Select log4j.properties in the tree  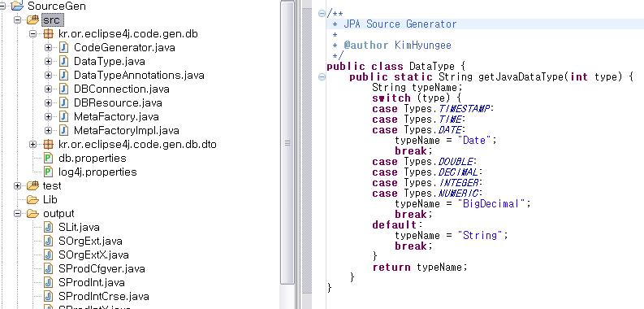(x=97, y=172)
